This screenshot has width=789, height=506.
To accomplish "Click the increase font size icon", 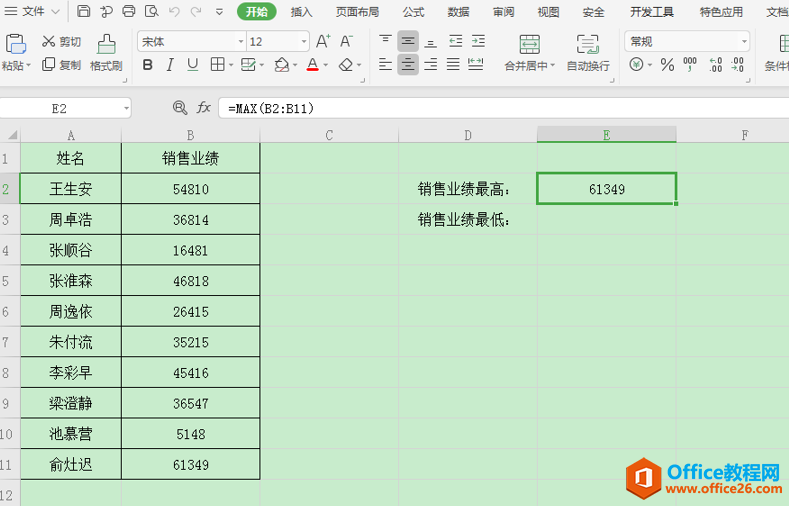I will click(x=323, y=42).
